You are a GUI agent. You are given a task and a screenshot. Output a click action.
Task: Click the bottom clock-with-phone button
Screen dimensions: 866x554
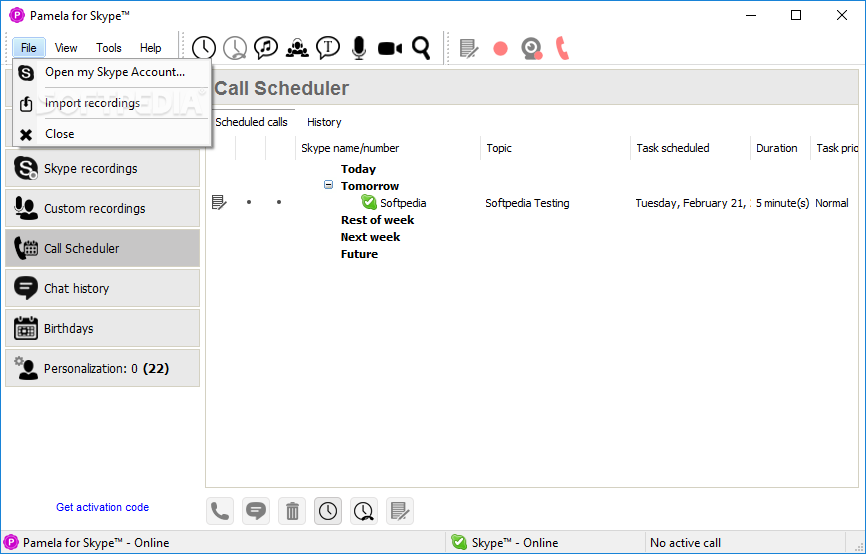(x=364, y=511)
